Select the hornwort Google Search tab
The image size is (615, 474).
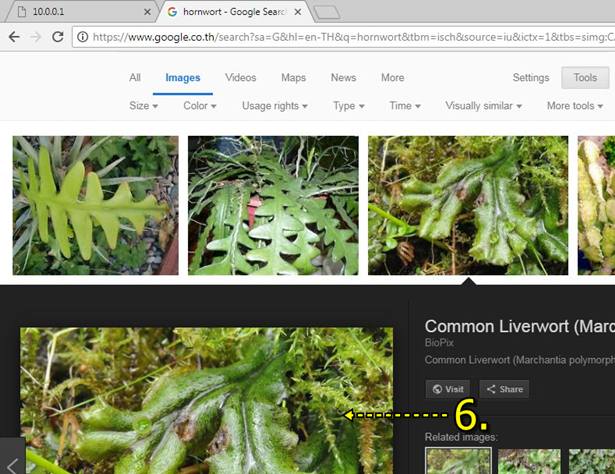(x=235, y=12)
